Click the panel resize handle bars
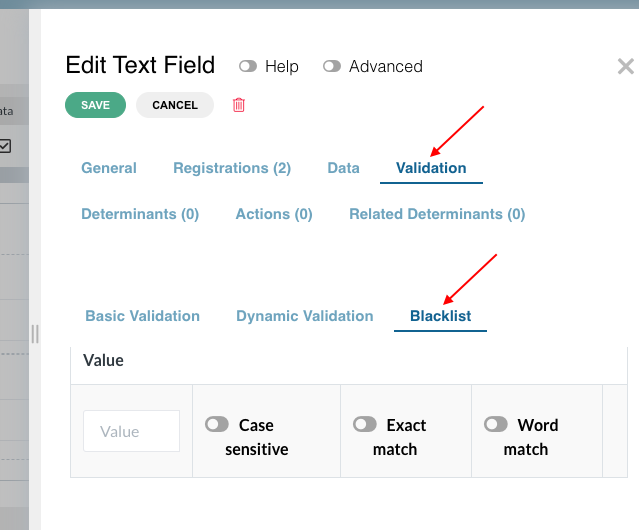This screenshot has width=639, height=530. point(35,334)
